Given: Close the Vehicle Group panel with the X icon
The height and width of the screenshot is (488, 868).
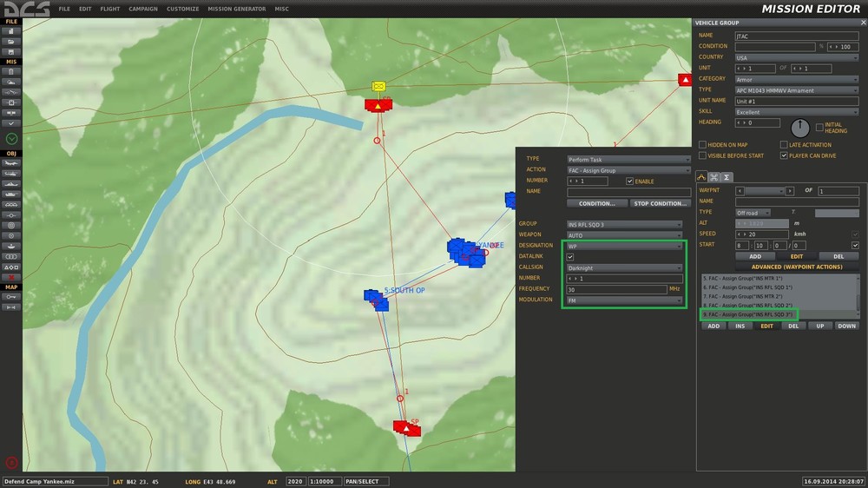Looking at the screenshot, I should click(861, 22).
